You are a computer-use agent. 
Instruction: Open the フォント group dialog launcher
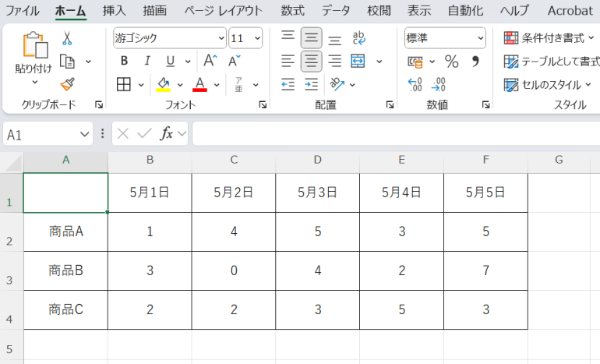point(263,104)
